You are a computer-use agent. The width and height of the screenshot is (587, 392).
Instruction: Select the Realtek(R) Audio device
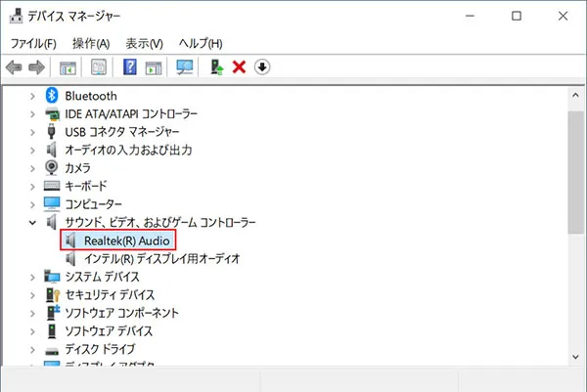126,240
